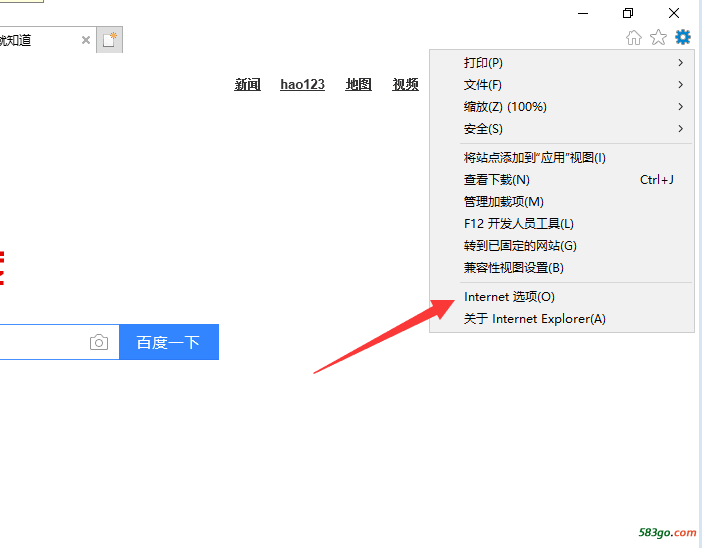Open 兼容性视图设置(B)
This screenshot has width=702, height=548.
click(x=562, y=268)
